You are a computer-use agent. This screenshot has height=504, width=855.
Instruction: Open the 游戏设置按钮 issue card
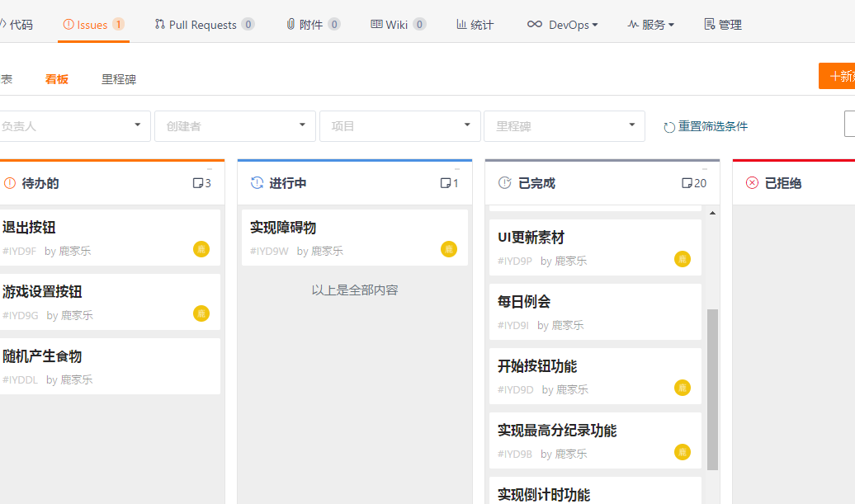point(110,302)
